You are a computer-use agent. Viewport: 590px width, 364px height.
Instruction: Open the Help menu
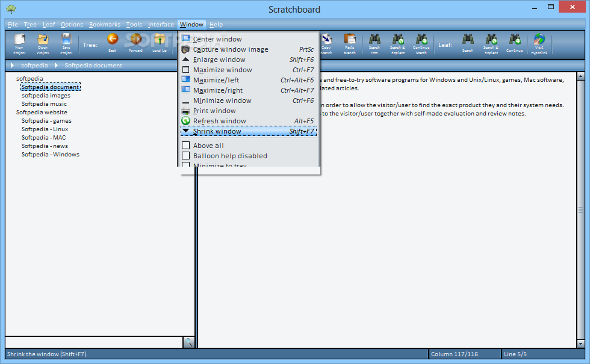(216, 25)
